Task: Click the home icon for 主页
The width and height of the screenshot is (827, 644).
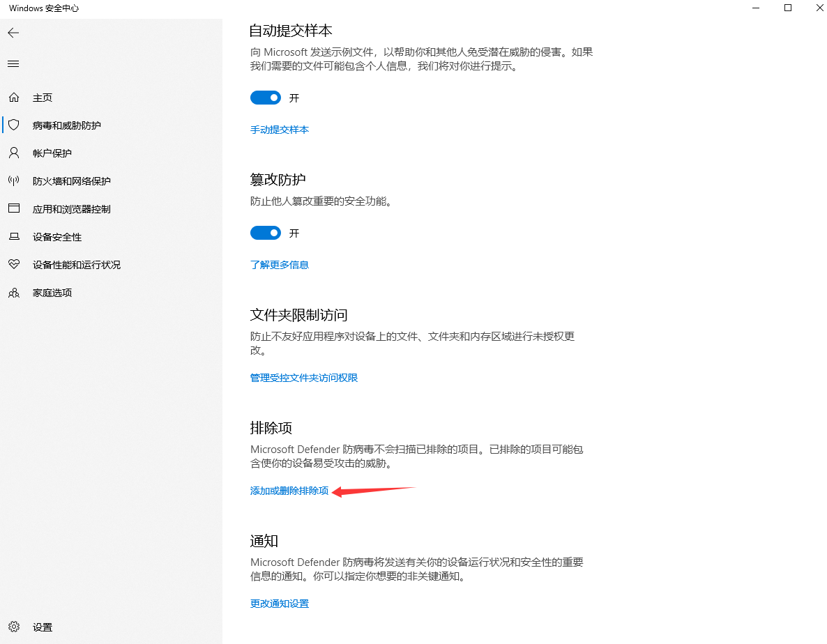Action: coord(14,98)
